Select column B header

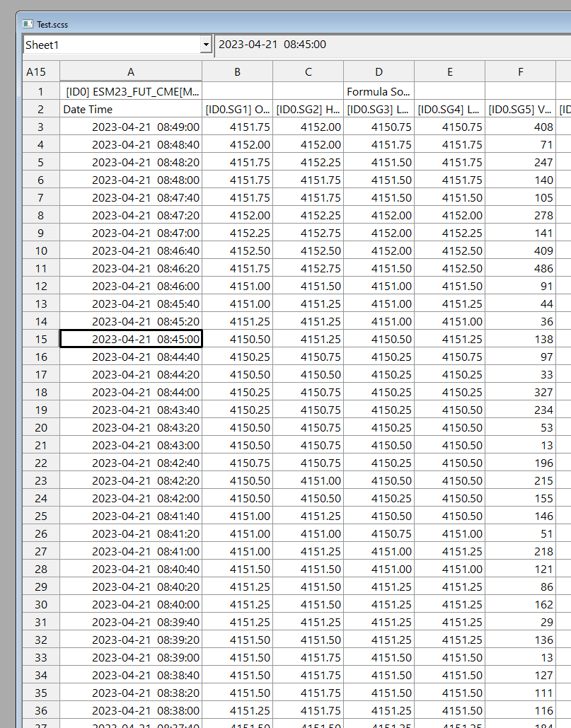coord(237,72)
